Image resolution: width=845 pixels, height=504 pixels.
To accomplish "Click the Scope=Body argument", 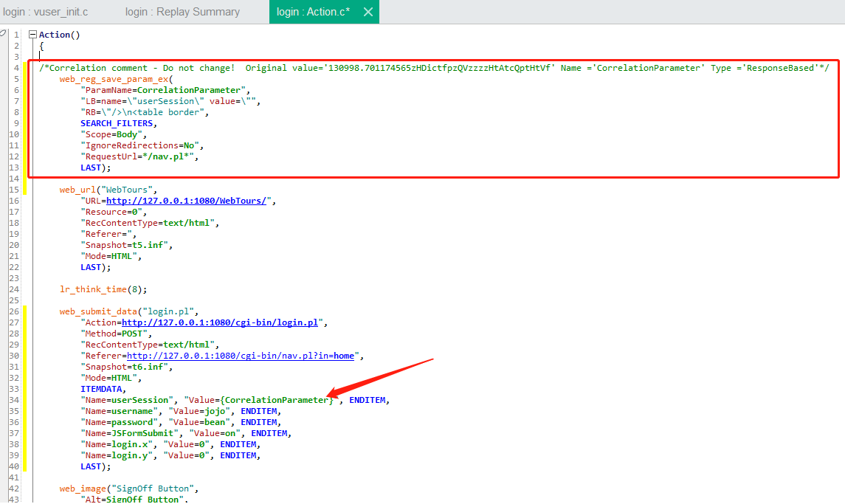I will [113, 134].
